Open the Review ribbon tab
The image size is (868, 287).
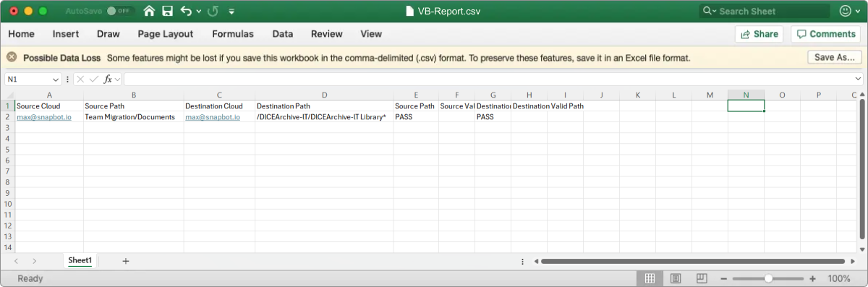click(327, 34)
